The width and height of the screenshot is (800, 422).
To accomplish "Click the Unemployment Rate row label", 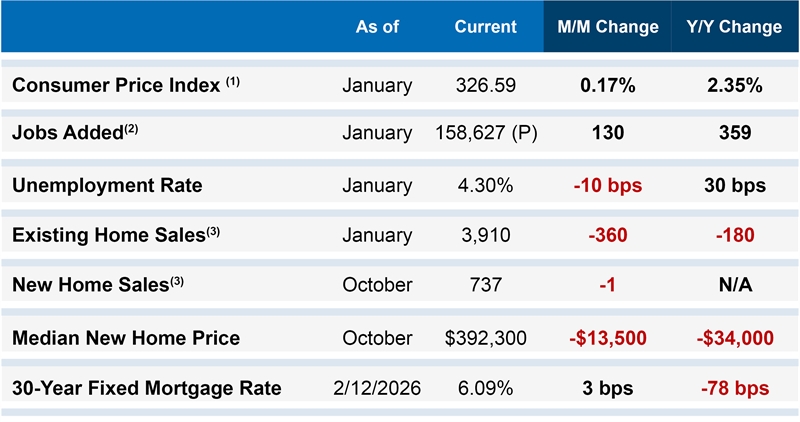I will (x=107, y=185).
